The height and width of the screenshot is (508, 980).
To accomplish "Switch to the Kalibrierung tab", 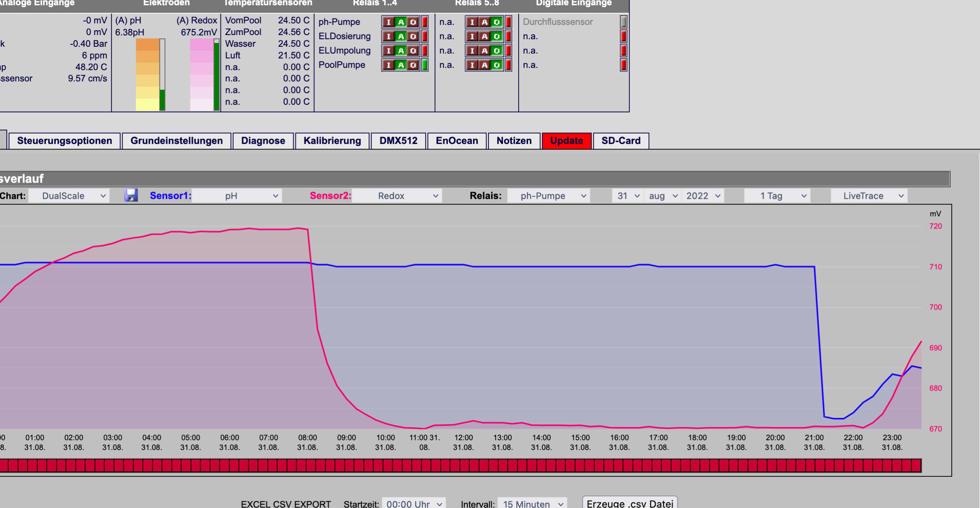I will coord(332,141).
